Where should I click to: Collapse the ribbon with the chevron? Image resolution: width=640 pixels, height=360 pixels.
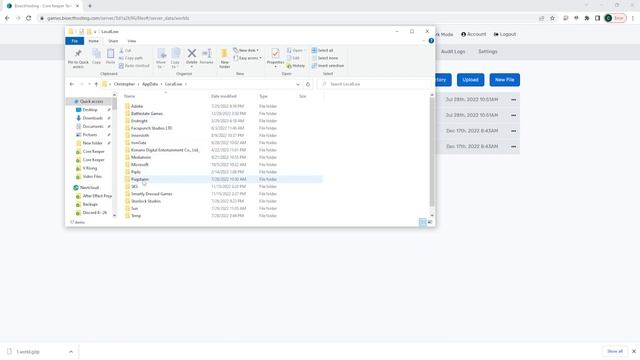423,41
